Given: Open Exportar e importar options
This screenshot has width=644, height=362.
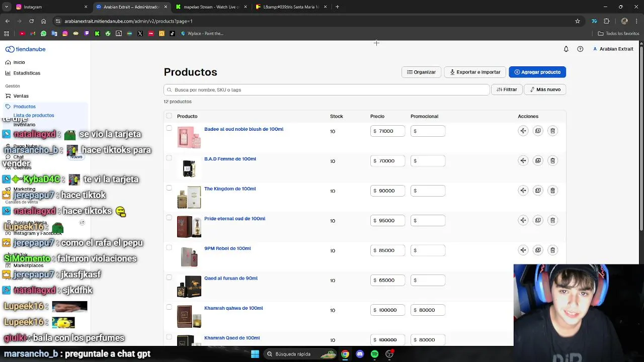Looking at the screenshot, I should [x=475, y=72].
